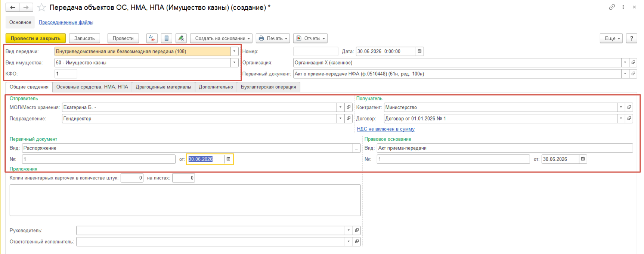The image size is (644, 254).
Task: Click Первичный документ № field
Action: 99,159
